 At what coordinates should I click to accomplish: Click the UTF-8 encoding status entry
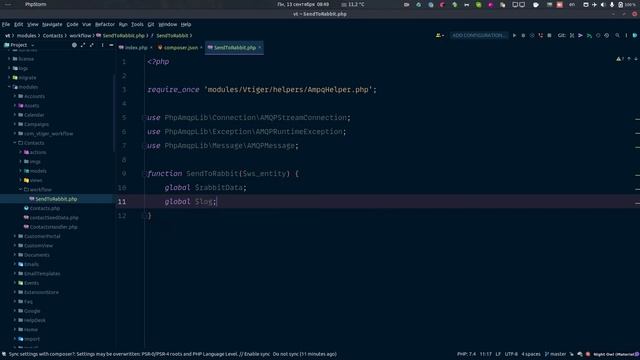coord(511,354)
